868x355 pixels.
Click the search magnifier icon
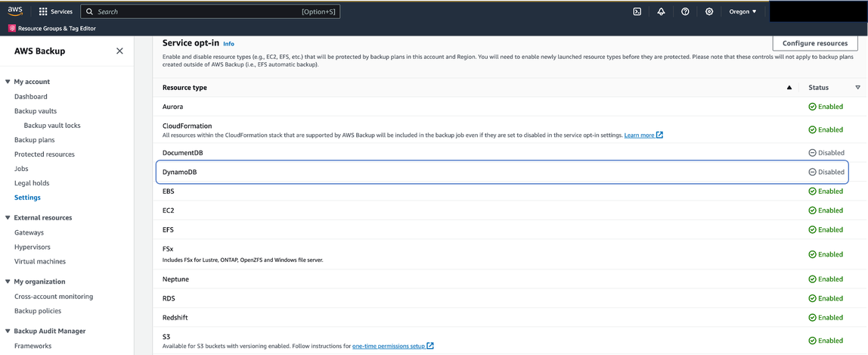(90, 11)
